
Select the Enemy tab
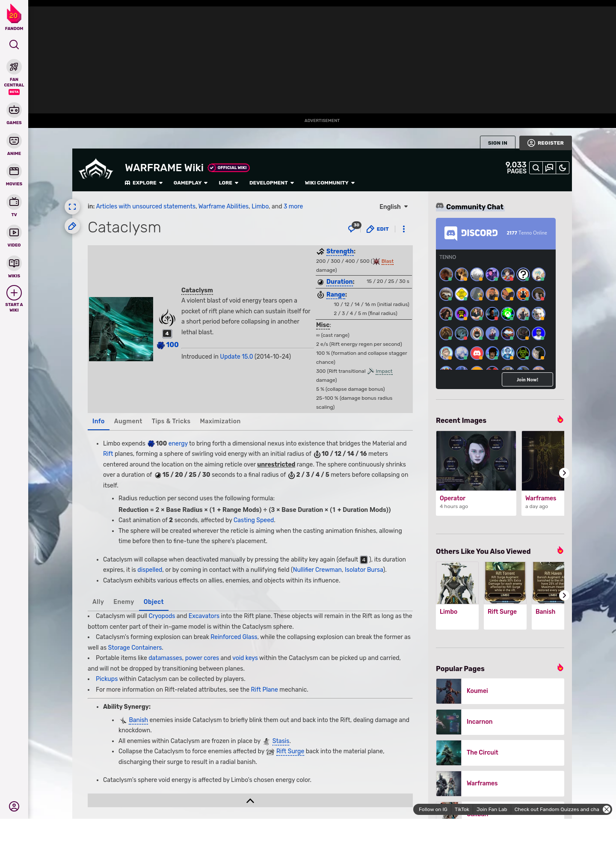click(124, 602)
